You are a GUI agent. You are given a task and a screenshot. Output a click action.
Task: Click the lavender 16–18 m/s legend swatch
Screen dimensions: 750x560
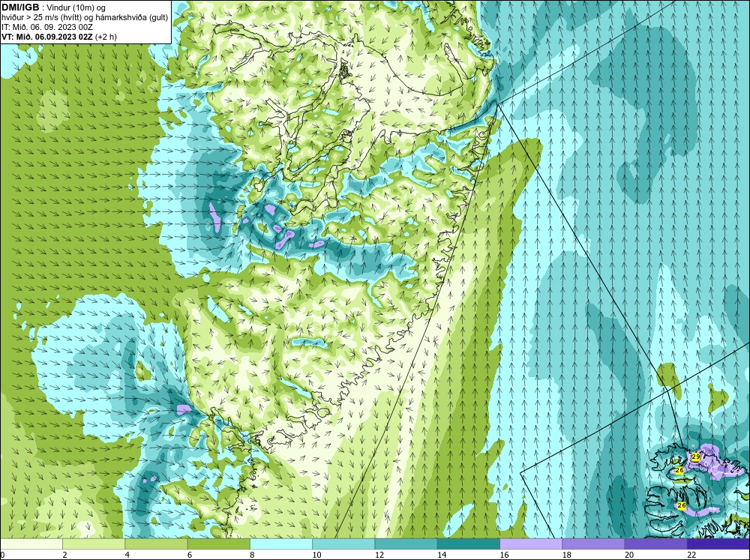click(x=531, y=544)
